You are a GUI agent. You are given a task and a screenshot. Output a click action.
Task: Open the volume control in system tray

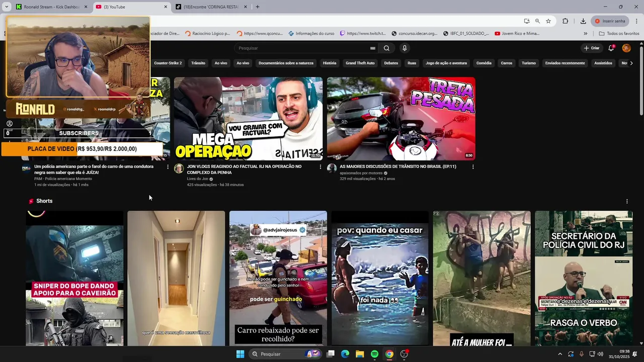600,354
